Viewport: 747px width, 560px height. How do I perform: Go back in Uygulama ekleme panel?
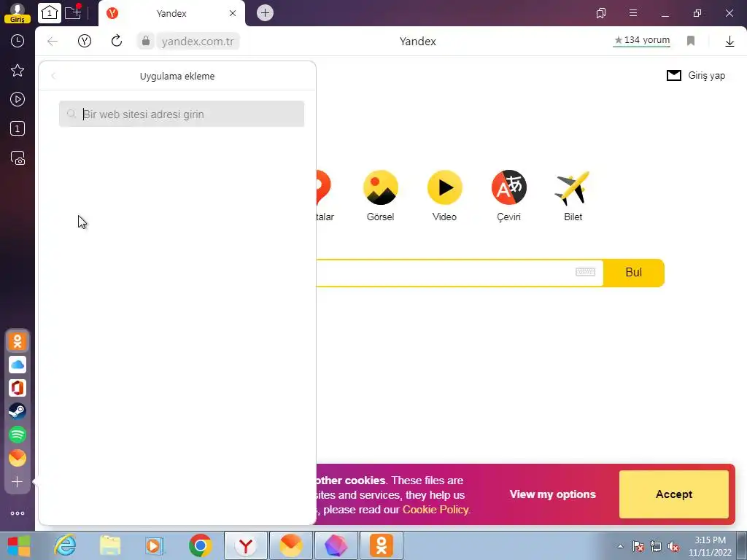(x=54, y=76)
